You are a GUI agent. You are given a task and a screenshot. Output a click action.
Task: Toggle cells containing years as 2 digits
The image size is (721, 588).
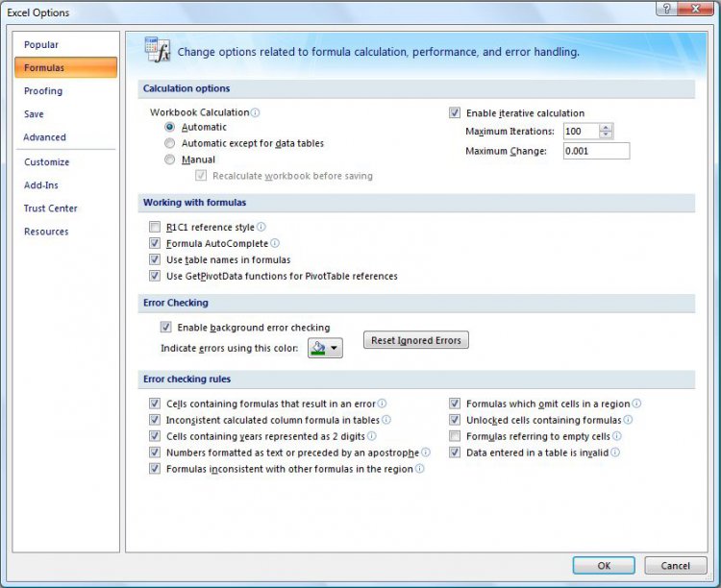tap(155, 436)
